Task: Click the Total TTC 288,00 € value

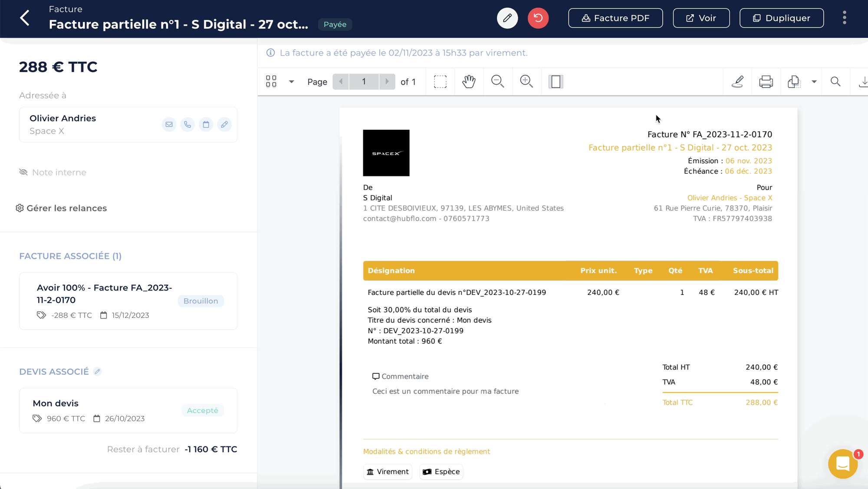Action: pyautogui.click(x=762, y=403)
